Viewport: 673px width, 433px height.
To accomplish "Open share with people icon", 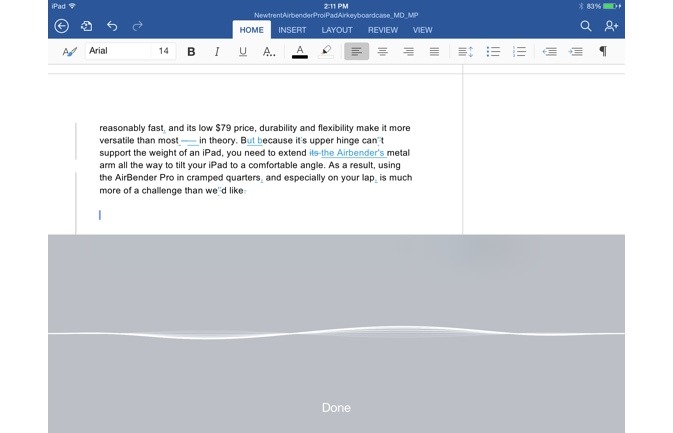I will coord(611,26).
